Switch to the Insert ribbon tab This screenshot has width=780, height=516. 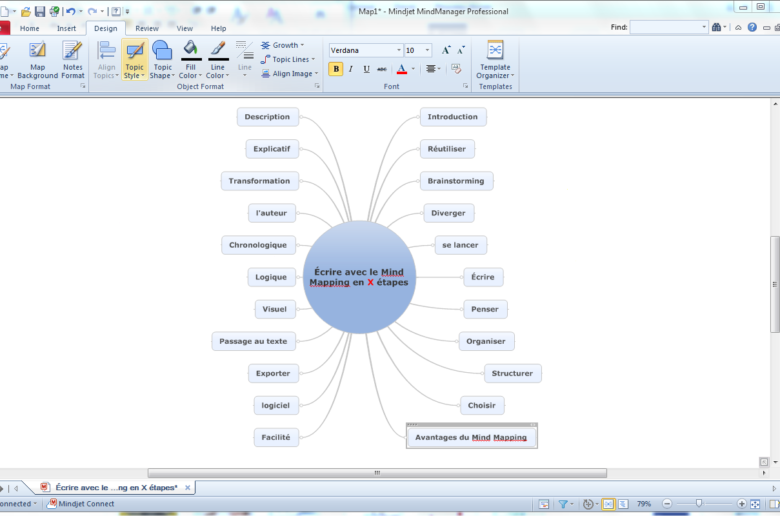point(66,28)
